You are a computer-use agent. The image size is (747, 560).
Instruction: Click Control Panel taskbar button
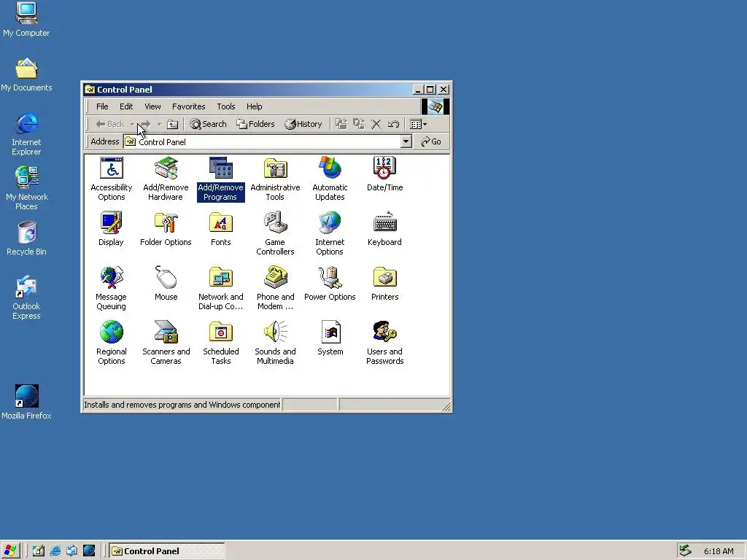[x=167, y=551]
